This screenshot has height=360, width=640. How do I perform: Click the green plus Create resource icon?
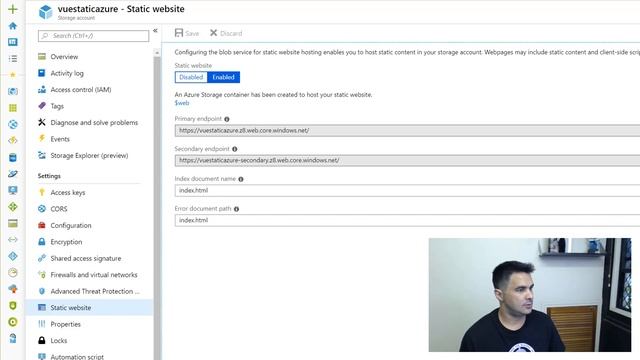pos(13,9)
